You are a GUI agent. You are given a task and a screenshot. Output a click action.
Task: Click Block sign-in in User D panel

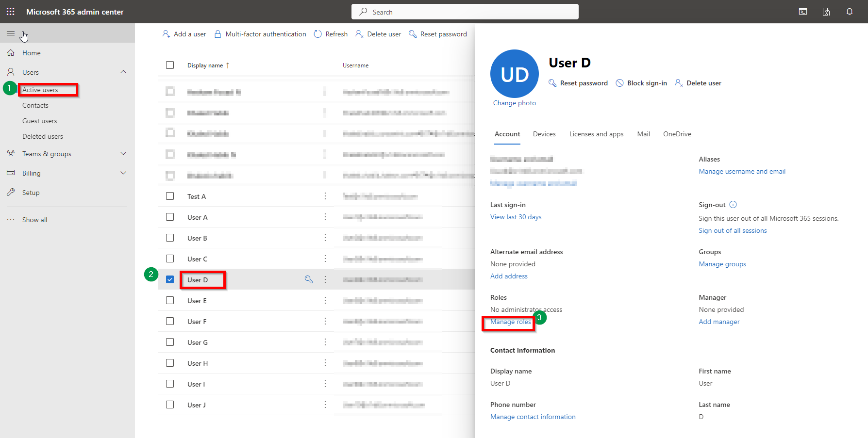[x=641, y=83]
